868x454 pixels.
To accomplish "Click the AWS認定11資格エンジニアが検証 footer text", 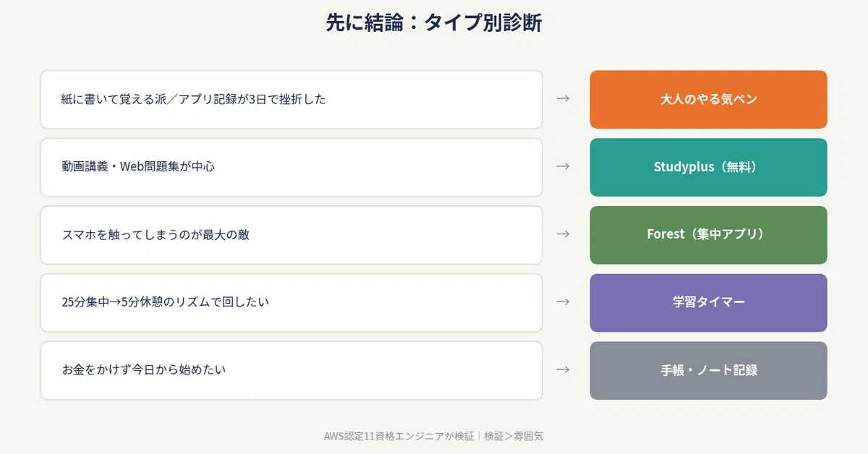I will pos(399,436).
